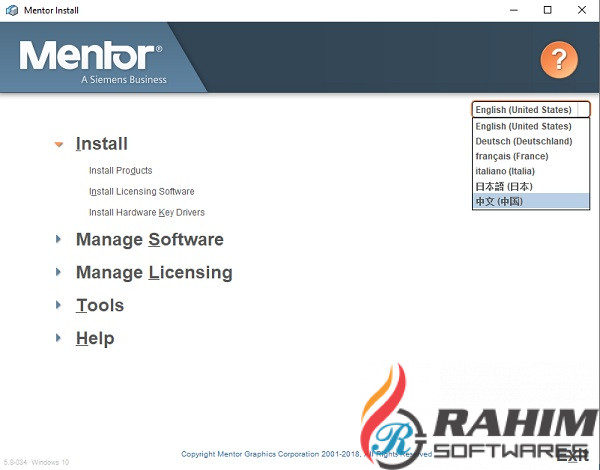Maximize the Mentor Install window
Image resolution: width=600 pixels, height=470 pixels.
[x=548, y=10]
